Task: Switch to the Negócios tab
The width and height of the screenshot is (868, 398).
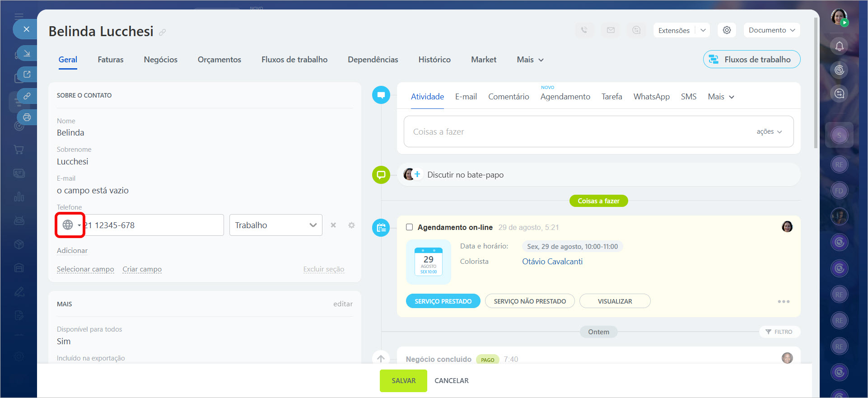Action: click(160, 60)
